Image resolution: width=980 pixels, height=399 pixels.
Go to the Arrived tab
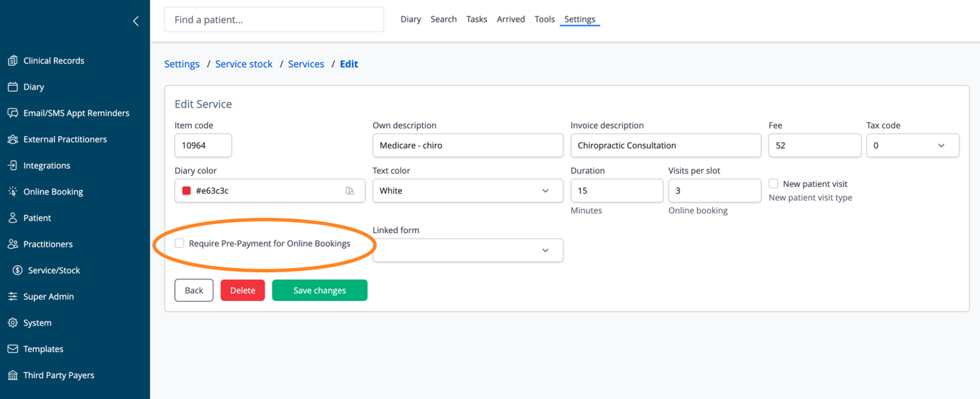[511, 19]
